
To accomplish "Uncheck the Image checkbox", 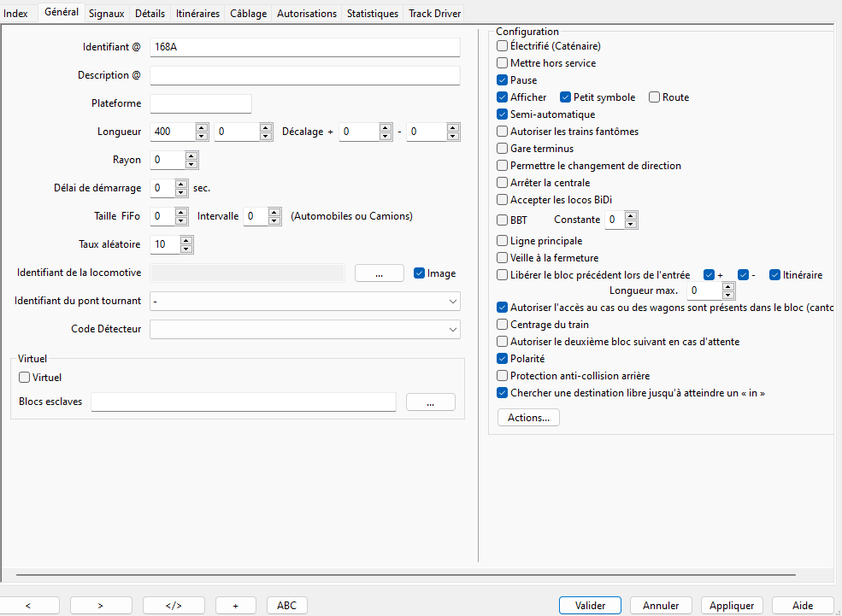I will click(x=420, y=273).
